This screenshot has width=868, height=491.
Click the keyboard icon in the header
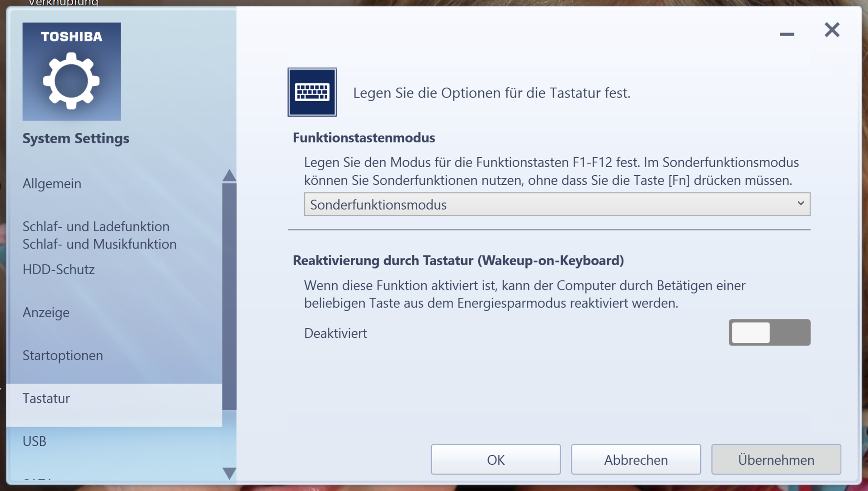point(312,92)
